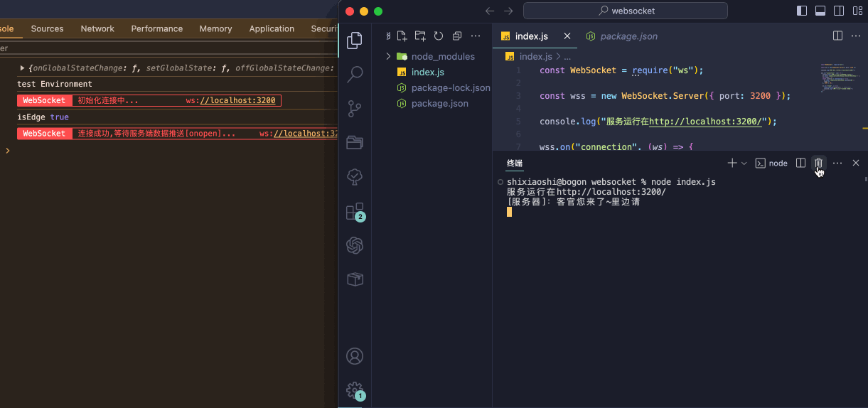The image size is (868, 408).
Task: Open explorer header more actions ellipsis
Action: [x=476, y=36]
